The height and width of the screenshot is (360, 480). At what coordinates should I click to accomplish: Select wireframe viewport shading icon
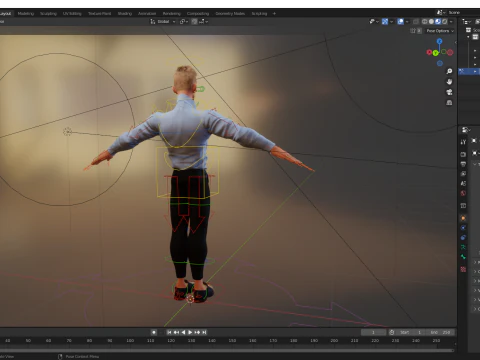point(424,22)
